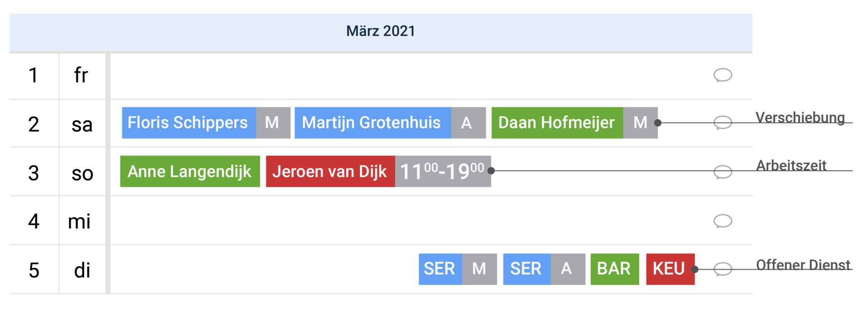Screen dimensions: 868x314
Task: Open the comment bubble for Wednesday the 4th
Action: [x=722, y=221]
